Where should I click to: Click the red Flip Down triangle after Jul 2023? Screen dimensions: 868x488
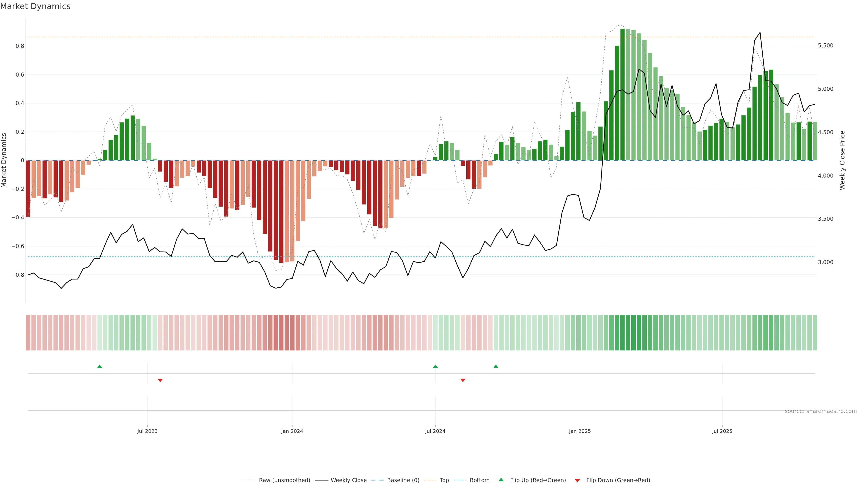(160, 380)
